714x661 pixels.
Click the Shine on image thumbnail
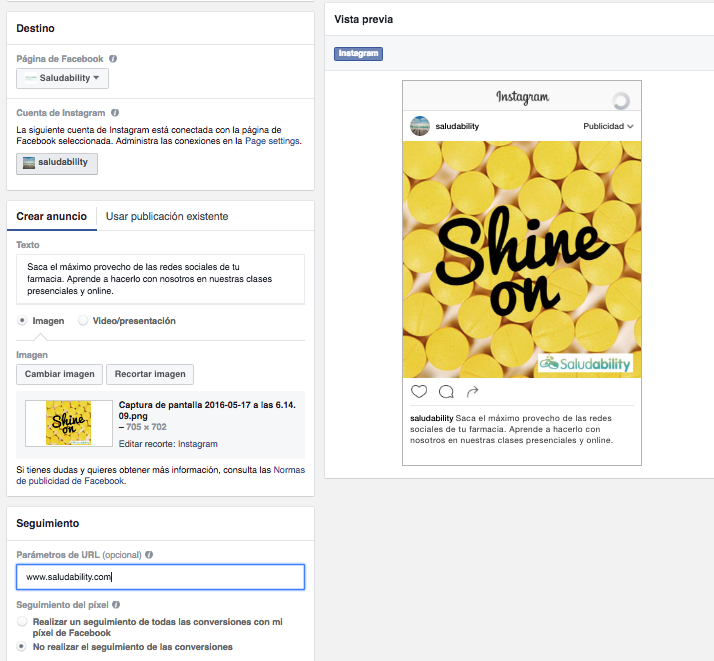coord(69,423)
